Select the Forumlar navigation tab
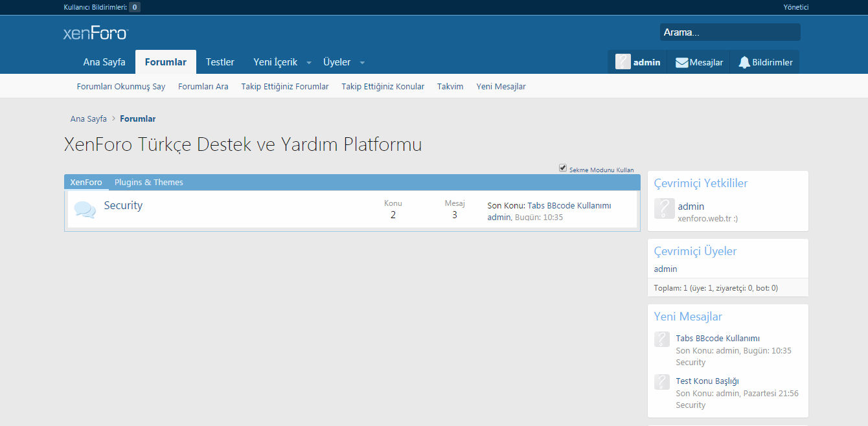The height and width of the screenshot is (426, 868). coord(166,62)
